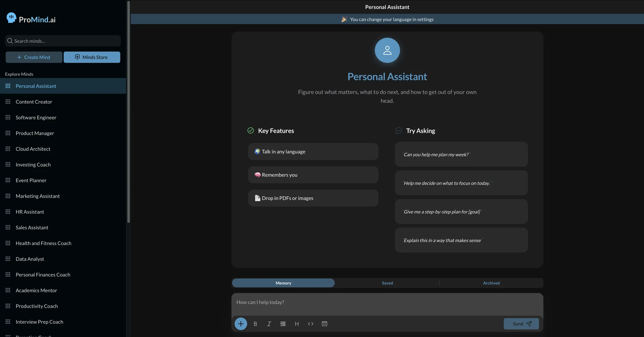Click grid icon beside Event Planner
Image resolution: width=644 pixels, height=337 pixels.
[x=8, y=180]
